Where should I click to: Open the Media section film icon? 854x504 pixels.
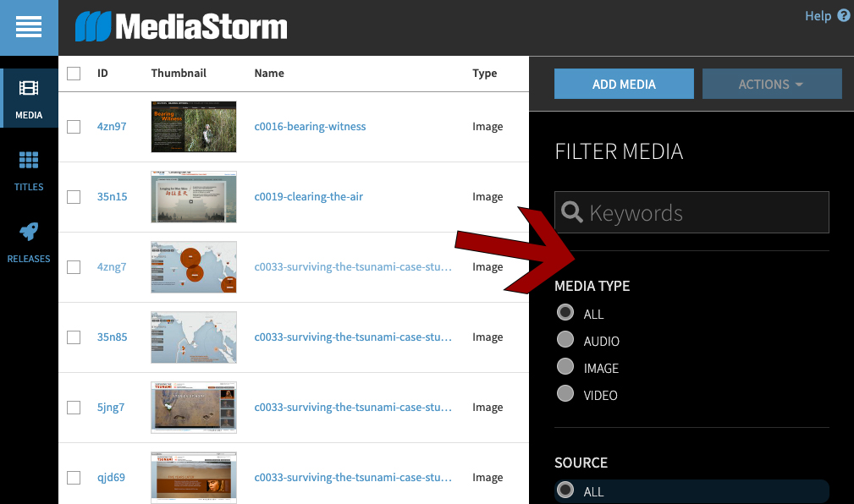pos(29,89)
